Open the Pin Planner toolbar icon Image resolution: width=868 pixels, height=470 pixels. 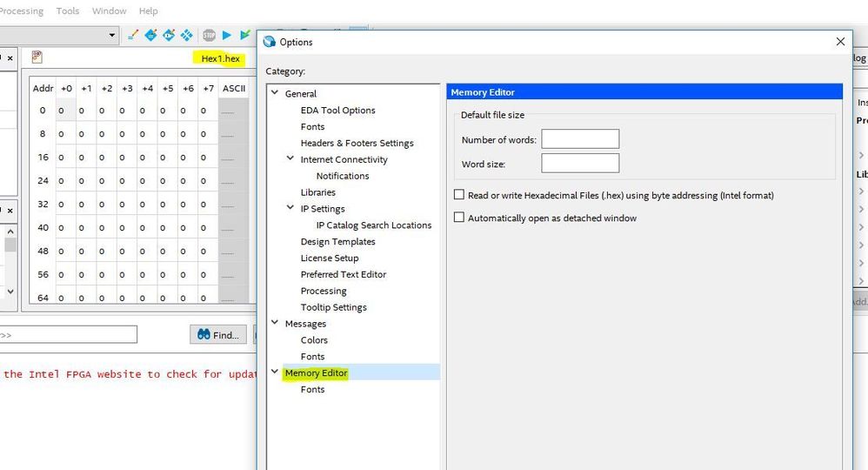click(169, 35)
